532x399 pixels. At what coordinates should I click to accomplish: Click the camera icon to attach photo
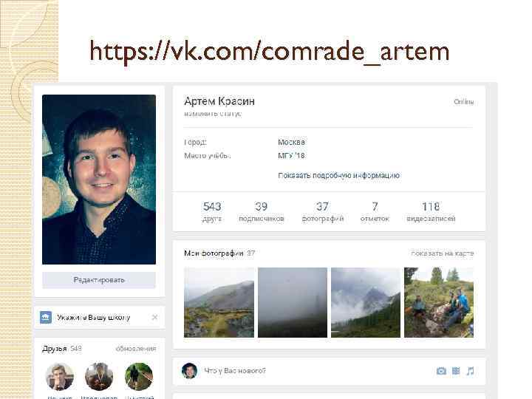[441, 371]
